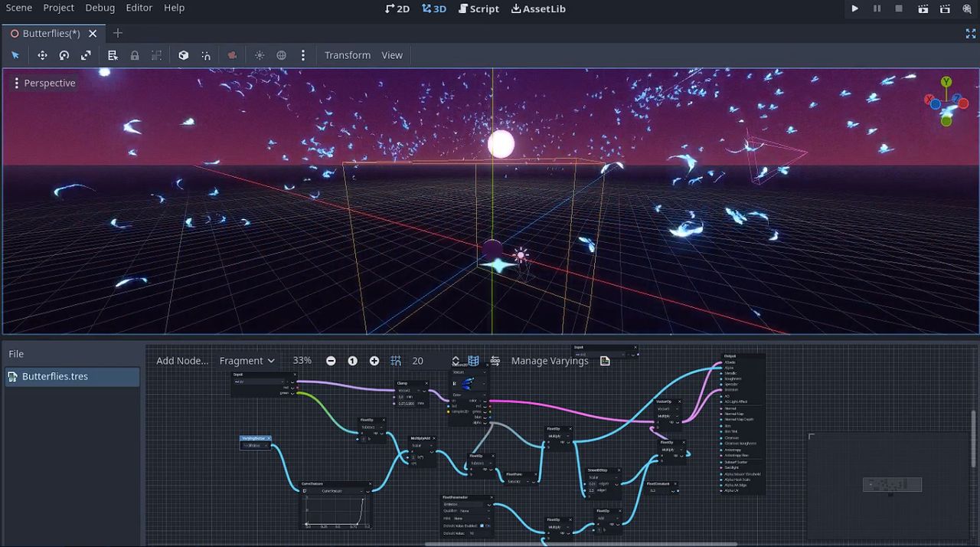The image size is (980, 547).
Task: Select the Rotate mode tool
Action: tap(64, 55)
